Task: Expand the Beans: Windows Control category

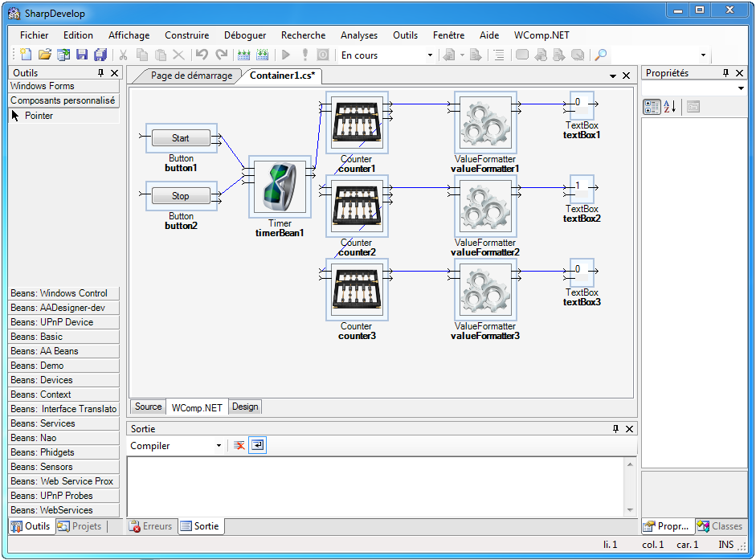Action: [63, 293]
